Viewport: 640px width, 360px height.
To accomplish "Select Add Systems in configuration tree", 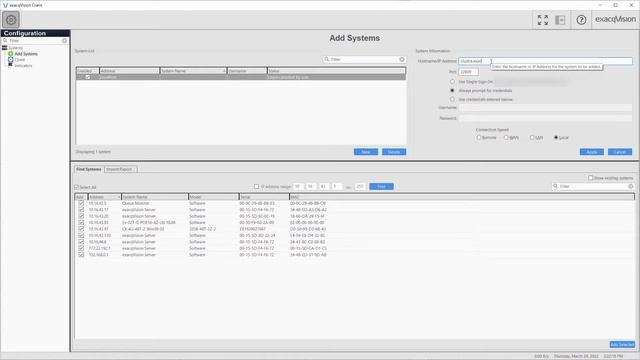I will coord(26,54).
